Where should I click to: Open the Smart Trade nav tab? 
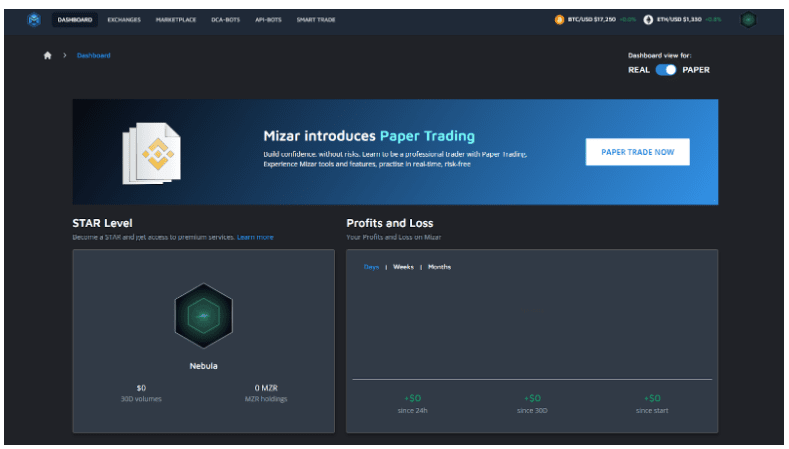316,20
